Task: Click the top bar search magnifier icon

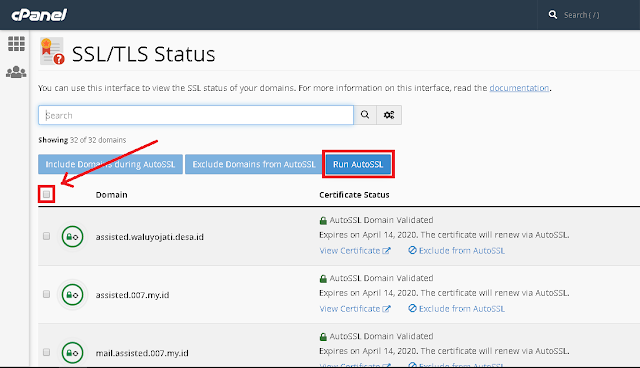Action: tap(553, 15)
